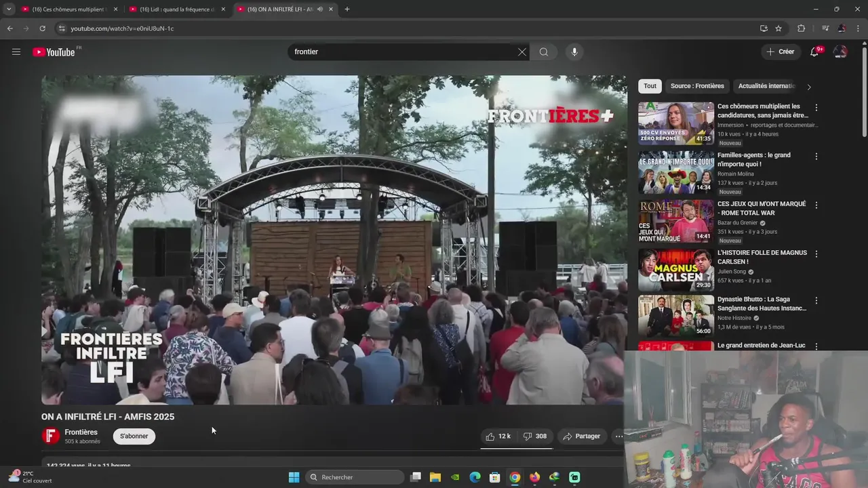Image resolution: width=868 pixels, height=488 pixels.
Task: Install the app via address bar icon
Action: (764, 28)
